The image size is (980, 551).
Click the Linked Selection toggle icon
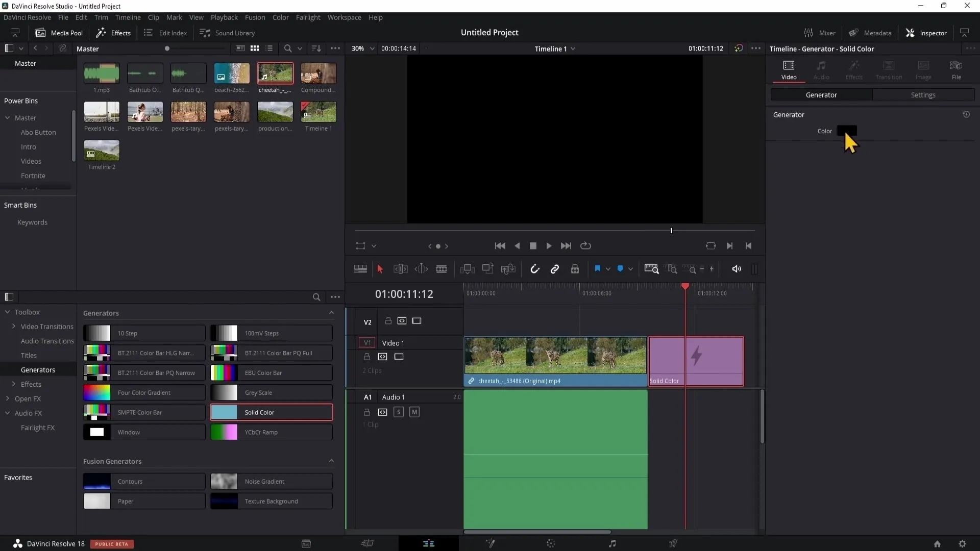click(555, 269)
